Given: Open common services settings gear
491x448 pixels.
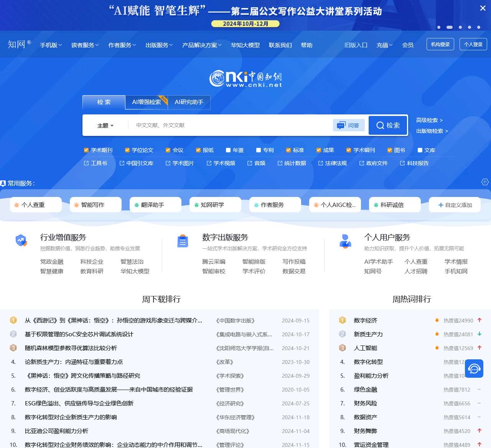Looking at the screenshot, I should 485,182.
